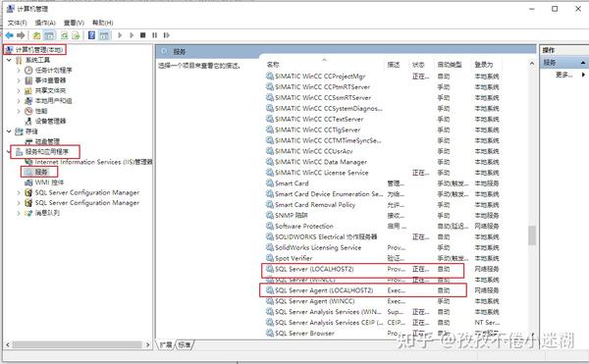Collapse the 存储 tree node

(9, 131)
